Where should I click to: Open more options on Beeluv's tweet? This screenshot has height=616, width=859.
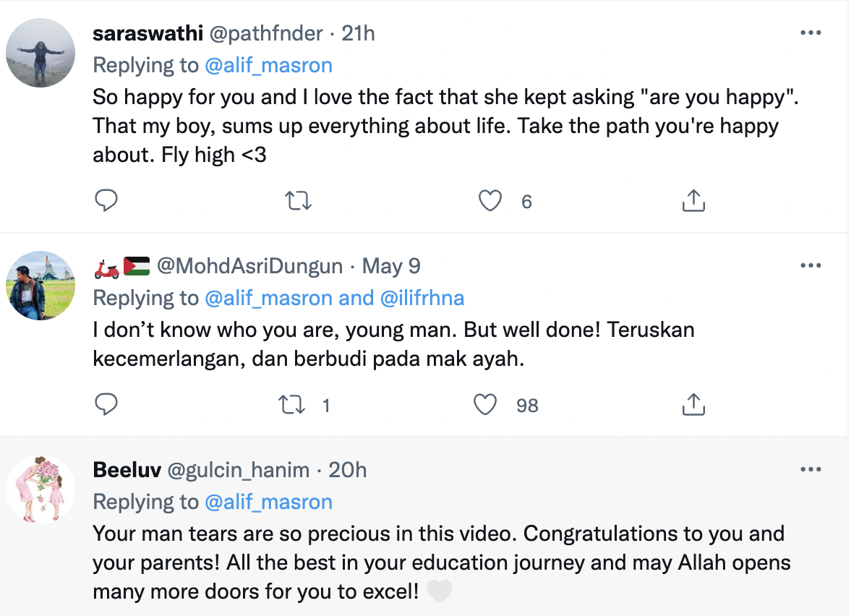point(811,470)
